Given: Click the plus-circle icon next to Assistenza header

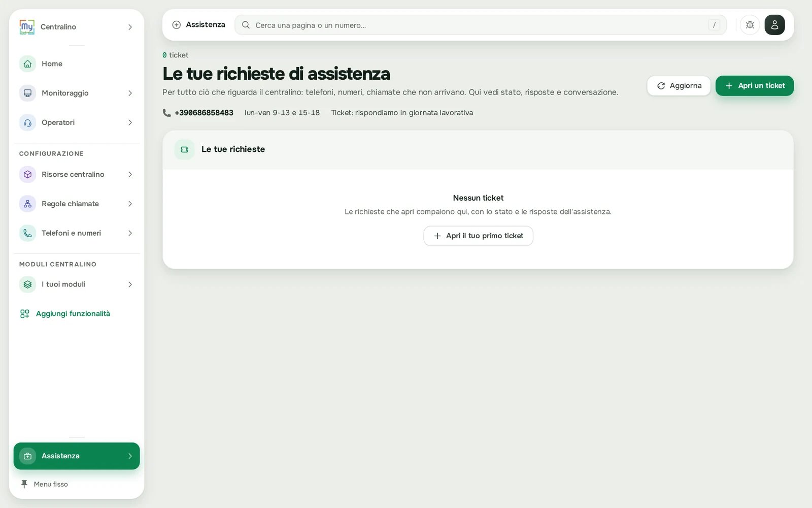Looking at the screenshot, I should pos(176,25).
